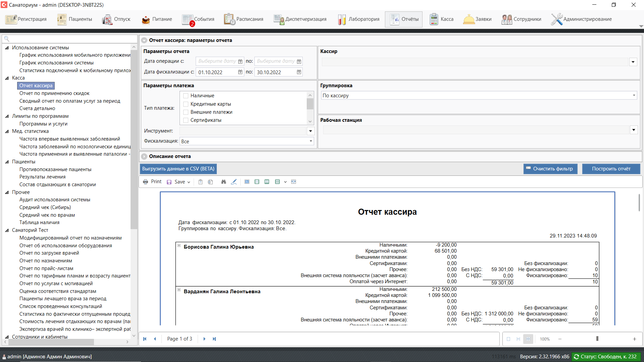Expand the Кассир dropdown list
Screen dimensions: 644x362
633,62
